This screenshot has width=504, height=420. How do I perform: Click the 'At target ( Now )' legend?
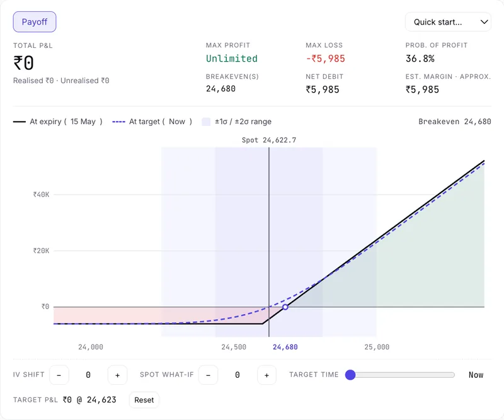point(152,122)
